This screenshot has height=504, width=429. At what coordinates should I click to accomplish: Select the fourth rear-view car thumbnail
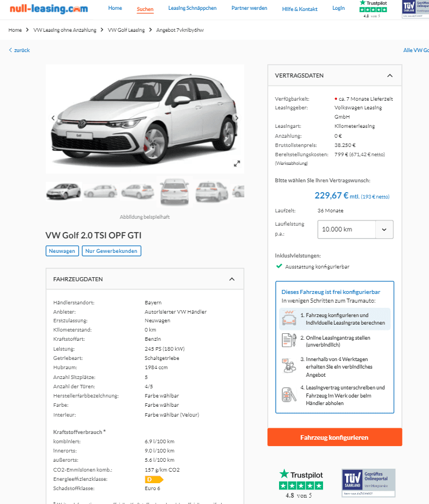click(x=175, y=192)
